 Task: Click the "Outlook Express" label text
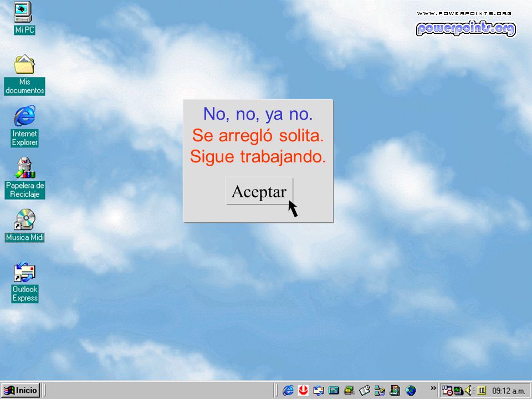(x=25, y=294)
